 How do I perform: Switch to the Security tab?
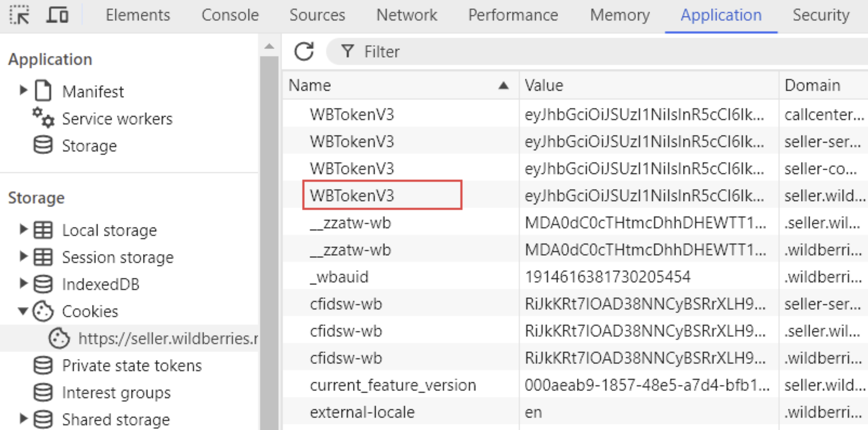pos(821,15)
